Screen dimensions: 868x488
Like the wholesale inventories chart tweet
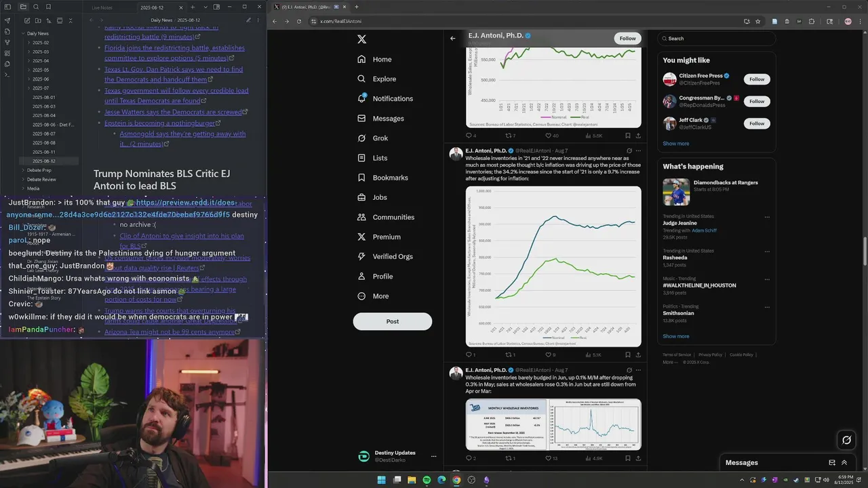point(551,354)
